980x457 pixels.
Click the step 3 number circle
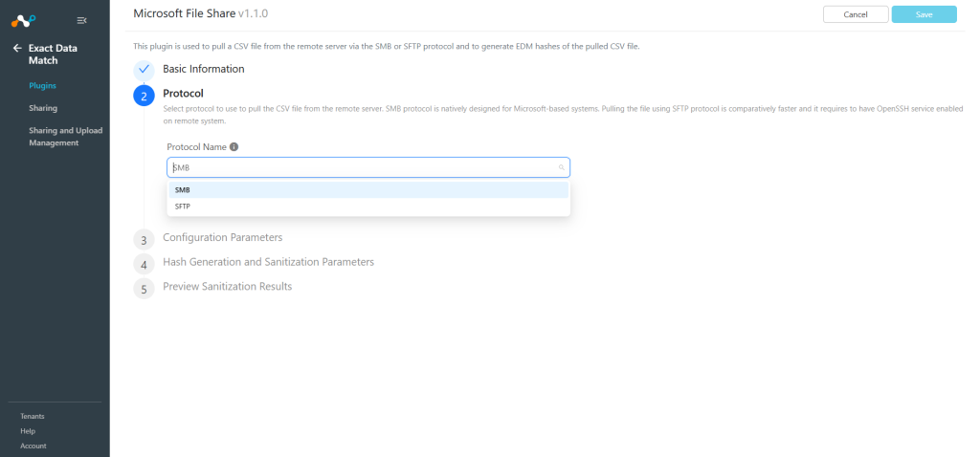(144, 240)
